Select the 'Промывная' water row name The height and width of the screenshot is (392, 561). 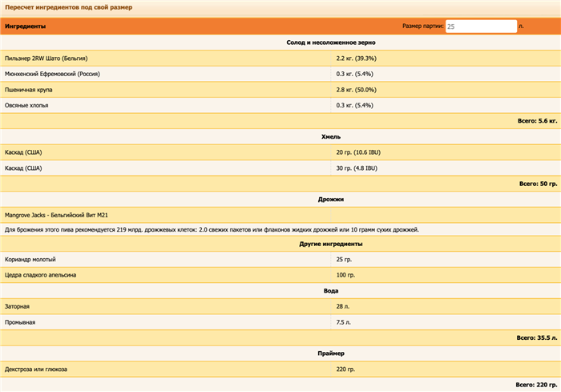tap(20, 322)
